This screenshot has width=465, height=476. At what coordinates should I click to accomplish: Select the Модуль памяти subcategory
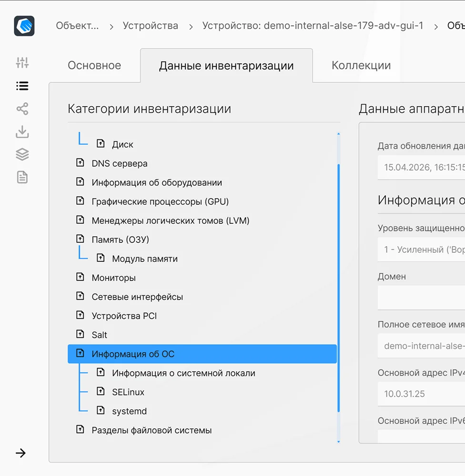click(145, 259)
